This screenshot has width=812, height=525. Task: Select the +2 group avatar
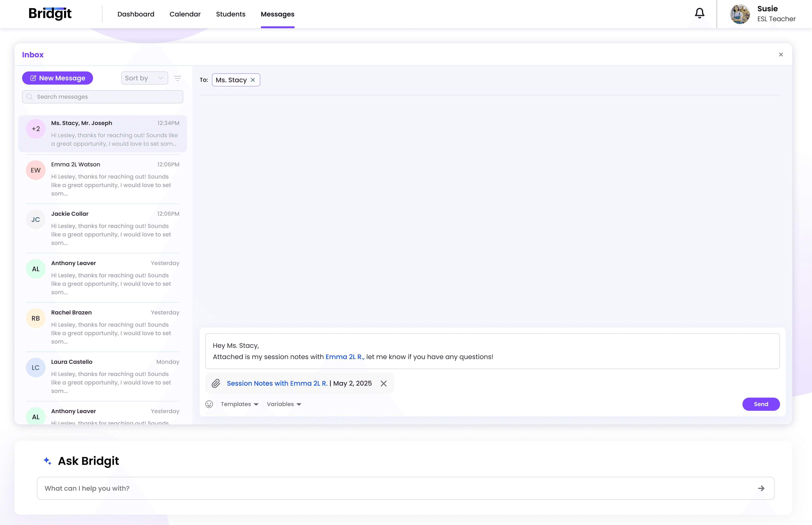tap(36, 129)
